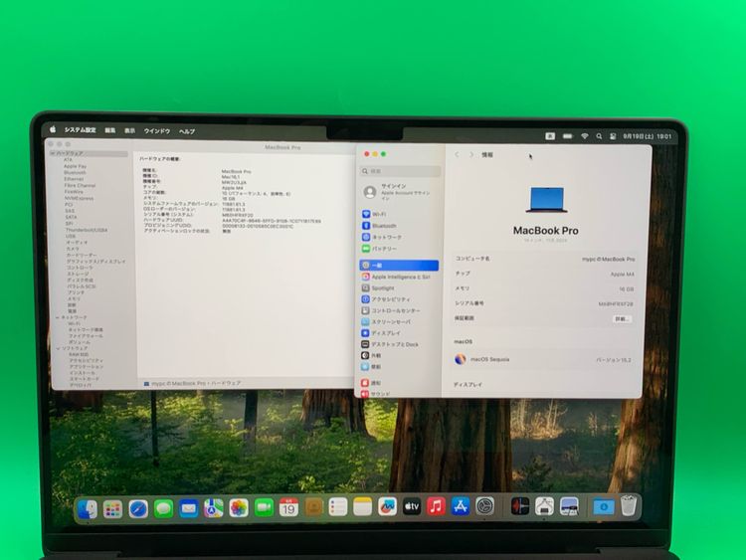Click the Apple Account sign-in avatar
Image resolution: width=746 pixels, height=560 pixels.
pyautogui.click(x=370, y=192)
